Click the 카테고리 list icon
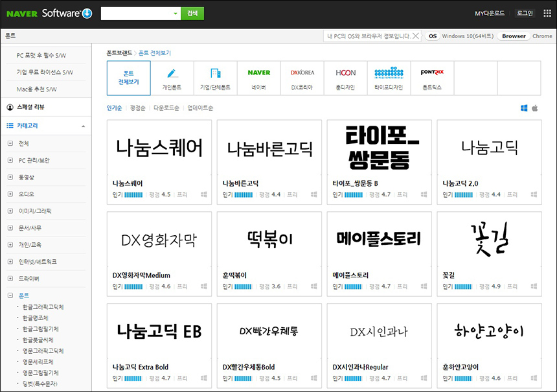Image resolution: width=557 pixels, height=392 pixels. point(10,126)
